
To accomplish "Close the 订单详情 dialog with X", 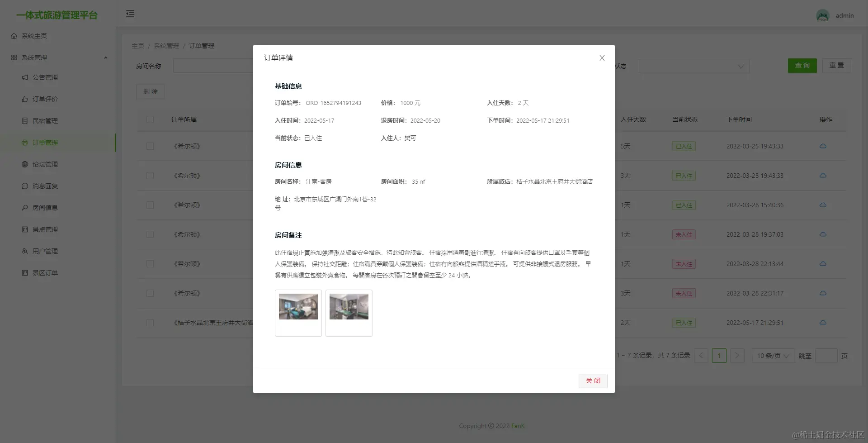I will coord(602,58).
